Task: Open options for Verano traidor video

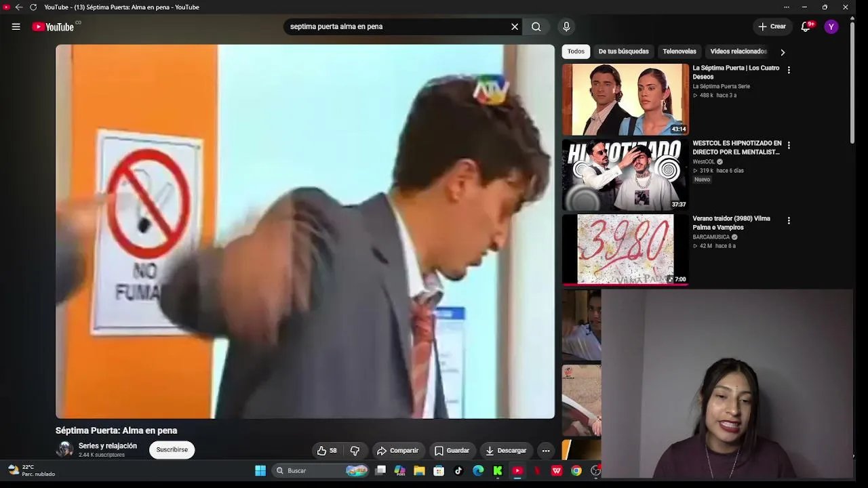Action: point(789,220)
